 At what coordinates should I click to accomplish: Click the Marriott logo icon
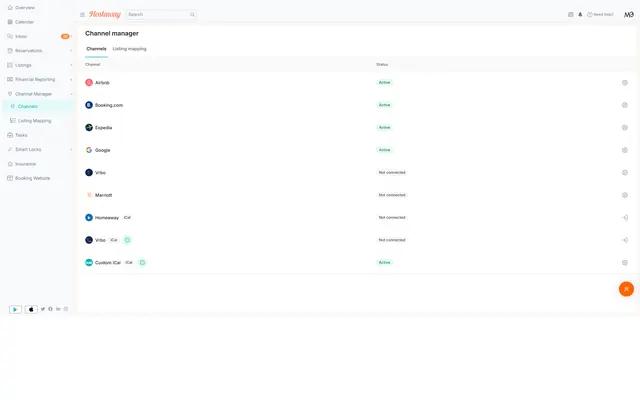[89, 195]
